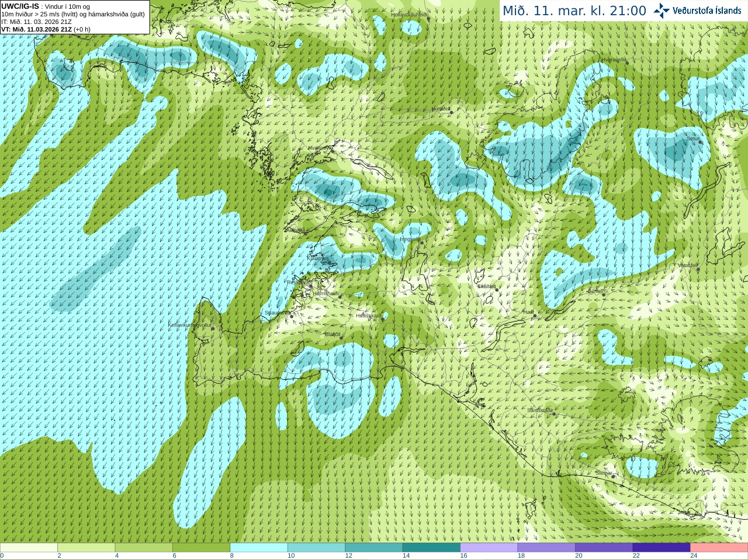Viewport: 748px width, 560px height.
Task: Pick the 16–18 m/s lavender legend swatch
Action: (x=489, y=548)
